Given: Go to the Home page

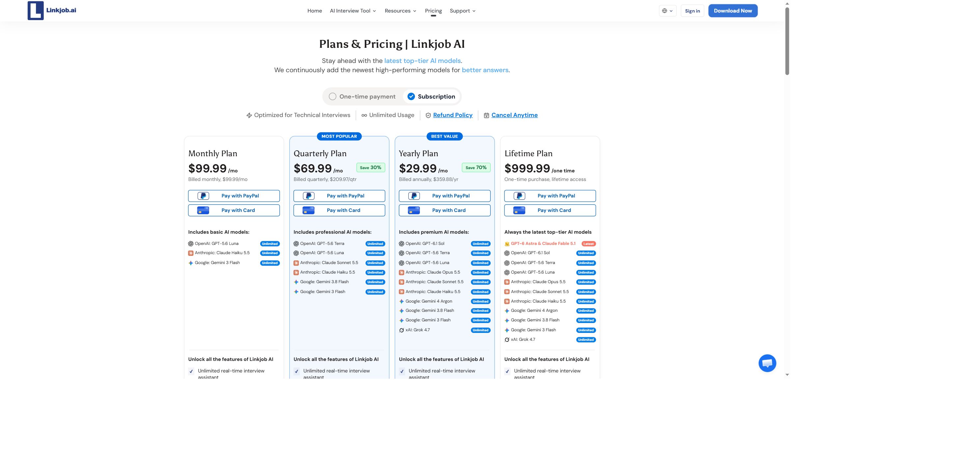Looking at the screenshot, I should tap(314, 11).
